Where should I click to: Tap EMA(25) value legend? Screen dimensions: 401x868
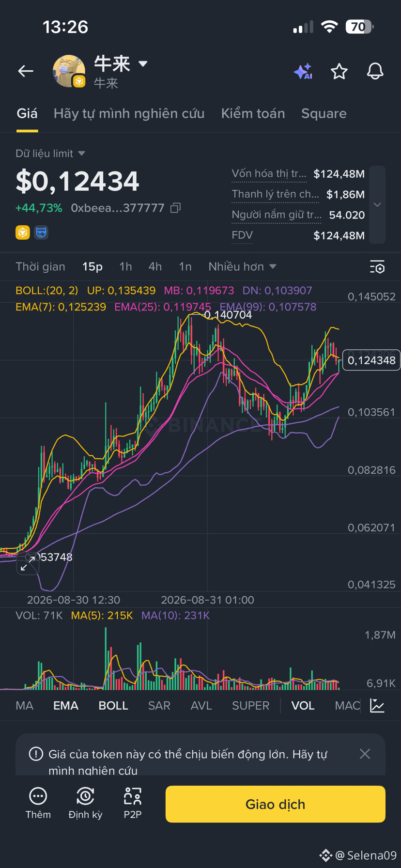pos(163,307)
